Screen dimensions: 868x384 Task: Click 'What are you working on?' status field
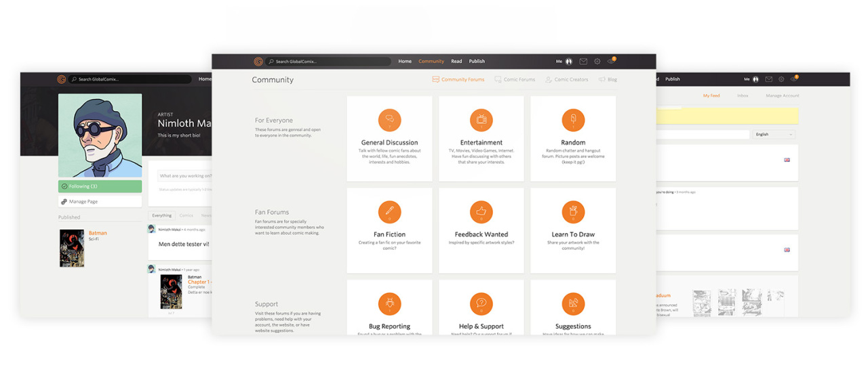(184, 176)
